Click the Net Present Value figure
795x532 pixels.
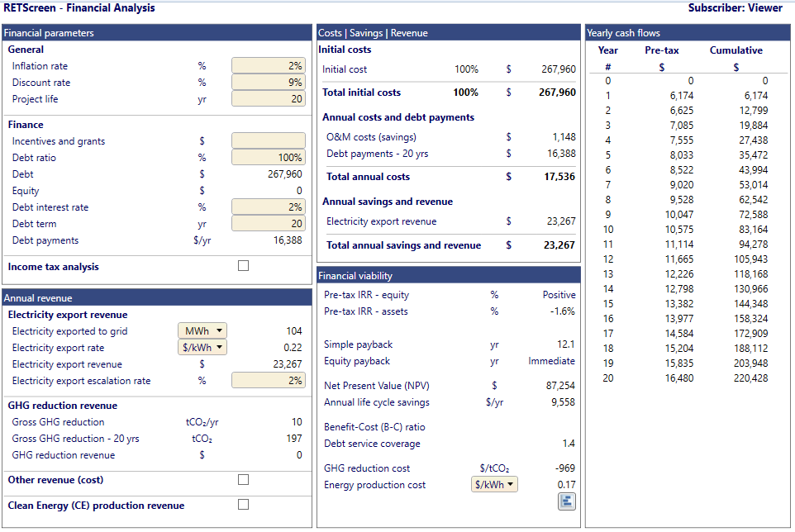560,386
